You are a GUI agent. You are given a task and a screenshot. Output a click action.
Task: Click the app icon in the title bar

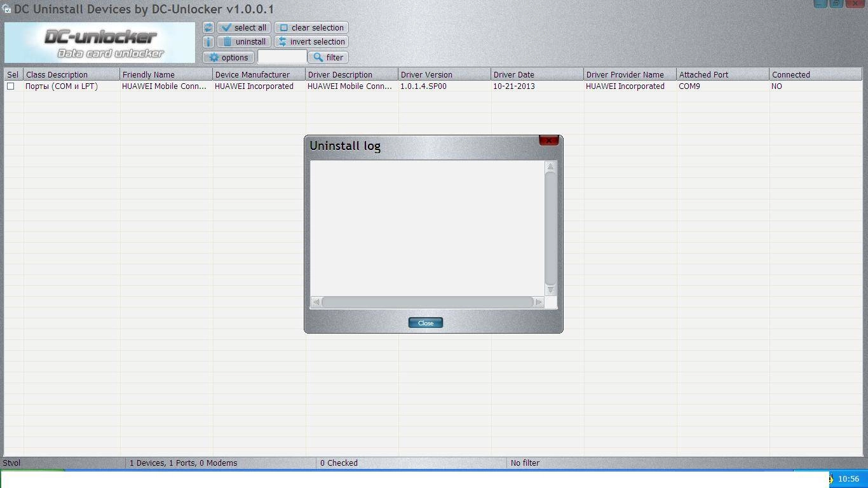(6, 9)
